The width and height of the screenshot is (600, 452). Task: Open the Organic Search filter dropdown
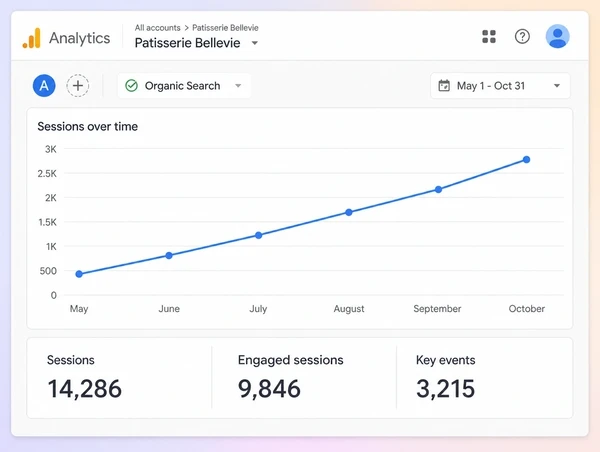pos(184,86)
